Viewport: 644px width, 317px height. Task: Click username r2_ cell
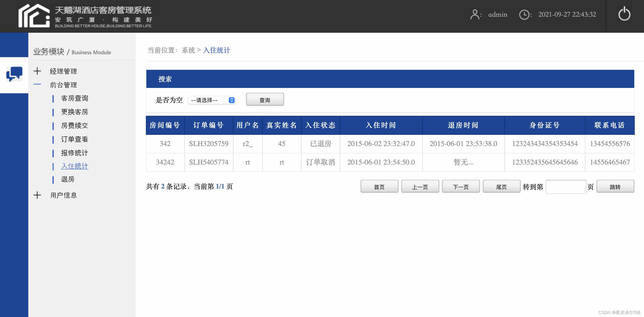click(248, 144)
